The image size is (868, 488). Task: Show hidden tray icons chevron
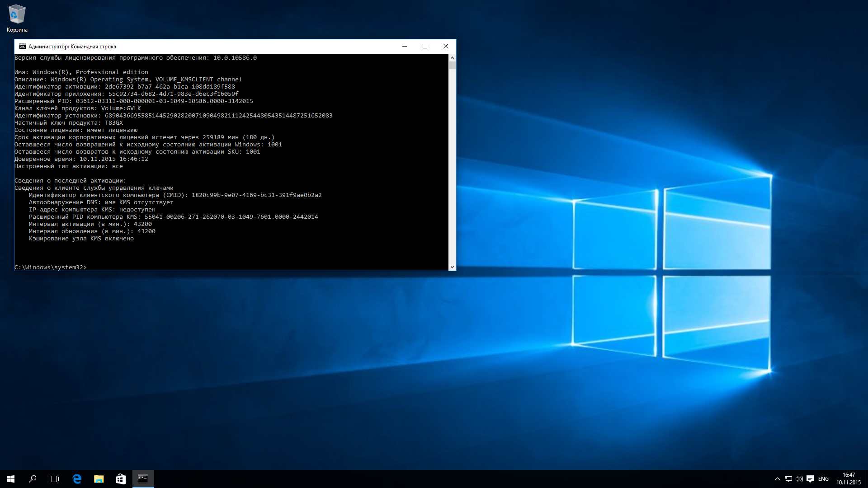pyautogui.click(x=777, y=479)
